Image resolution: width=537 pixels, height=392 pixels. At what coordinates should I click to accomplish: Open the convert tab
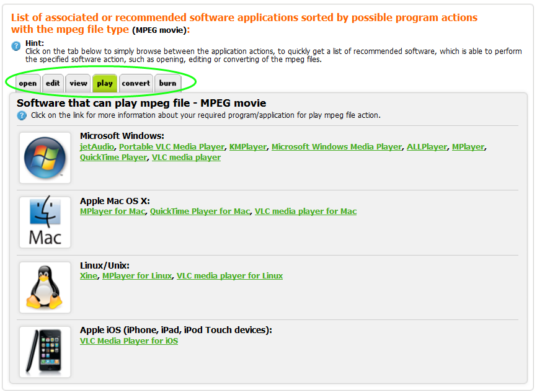tap(136, 83)
